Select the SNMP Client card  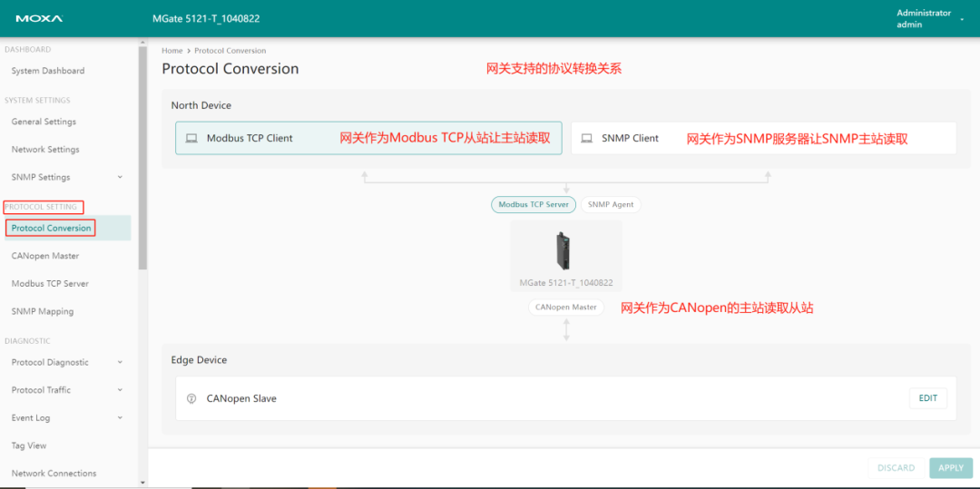coord(764,138)
